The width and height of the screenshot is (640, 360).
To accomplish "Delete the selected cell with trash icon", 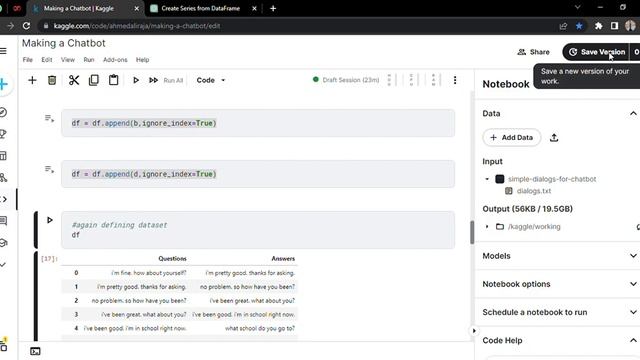I will pos(52,80).
